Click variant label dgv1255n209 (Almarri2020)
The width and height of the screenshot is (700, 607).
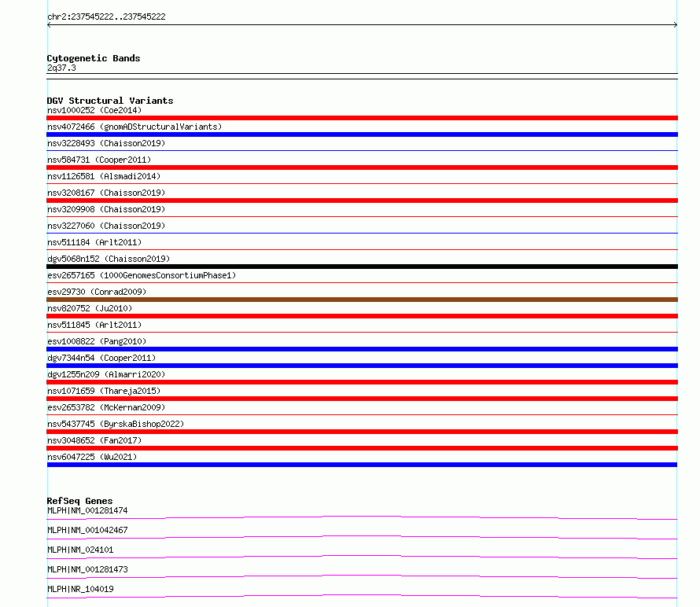(106, 374)
